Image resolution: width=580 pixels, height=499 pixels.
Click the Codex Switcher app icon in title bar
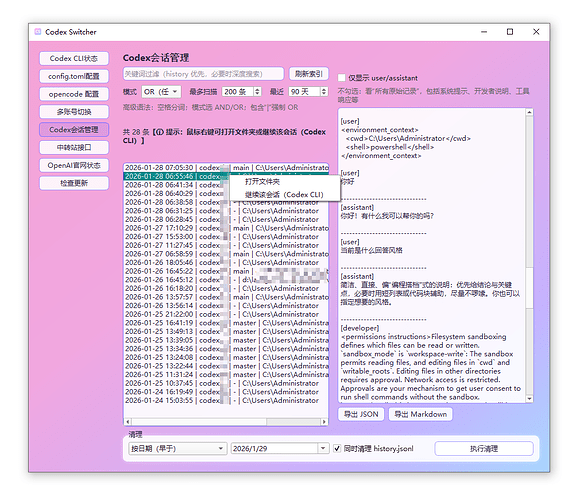tap(38, 32)
